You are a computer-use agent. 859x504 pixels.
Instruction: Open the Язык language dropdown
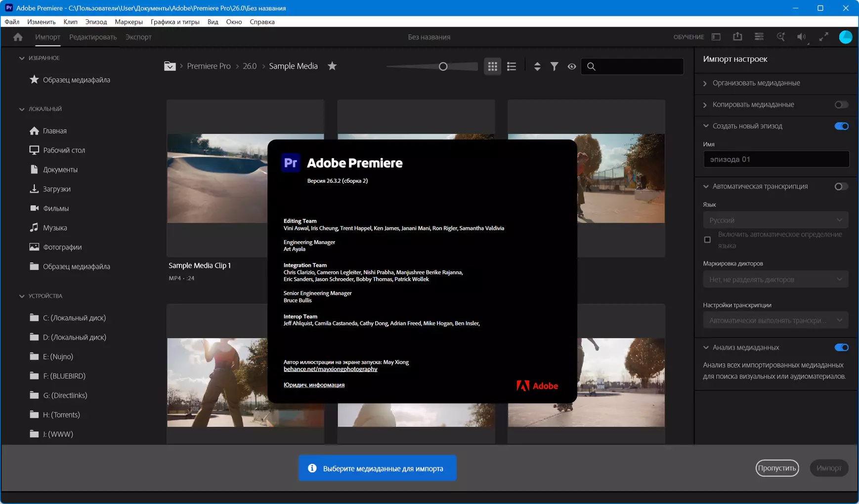[x=775, y=220]
